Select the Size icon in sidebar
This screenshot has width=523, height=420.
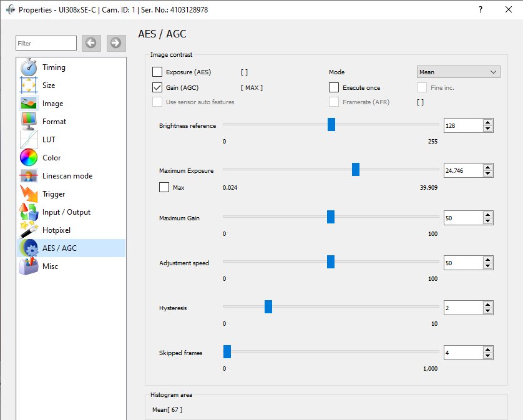point(29,85)
